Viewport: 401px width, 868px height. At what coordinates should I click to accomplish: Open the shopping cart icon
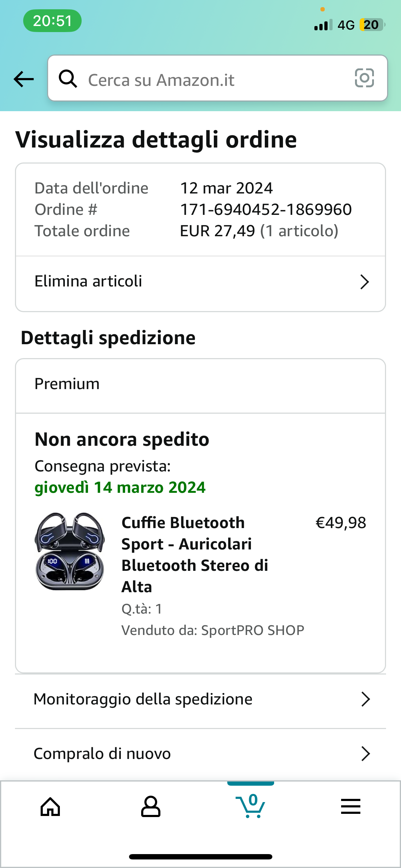click(251, 806)
